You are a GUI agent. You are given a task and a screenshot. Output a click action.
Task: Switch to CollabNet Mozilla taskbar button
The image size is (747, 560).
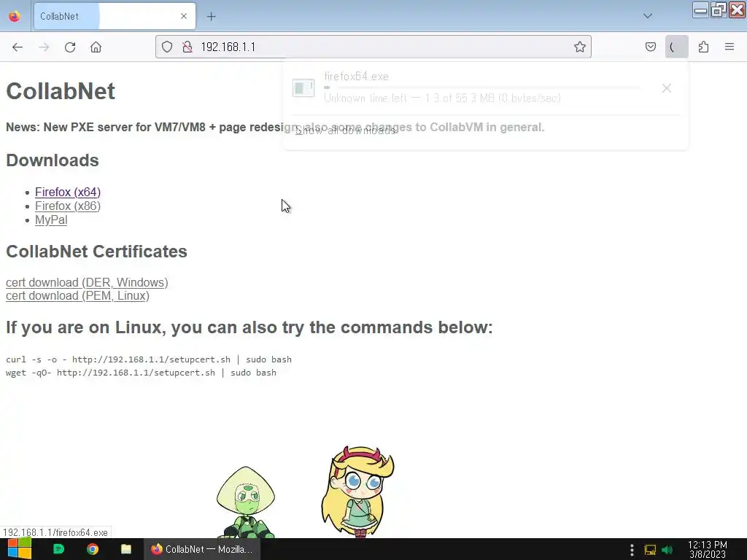(x=201, y=549)
